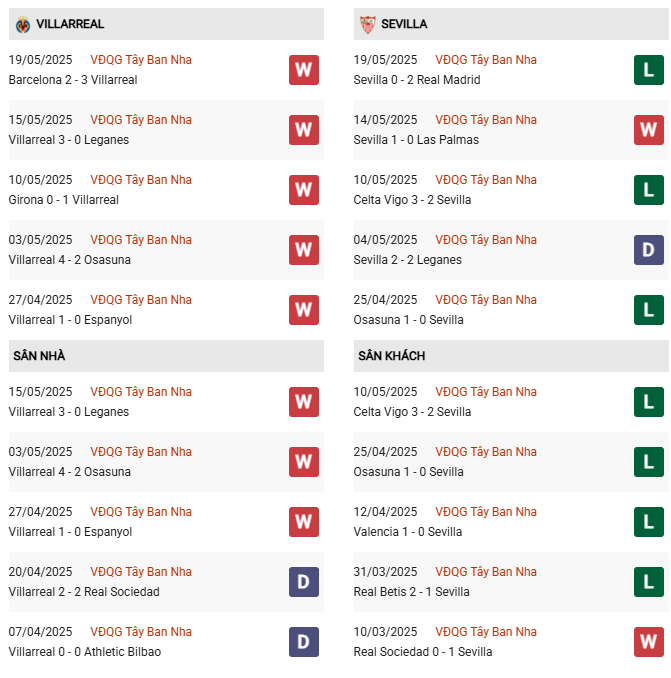Click the Sevilla club crest icon
This screenshot has height=678, width=671.
click(x=367, y=24)
